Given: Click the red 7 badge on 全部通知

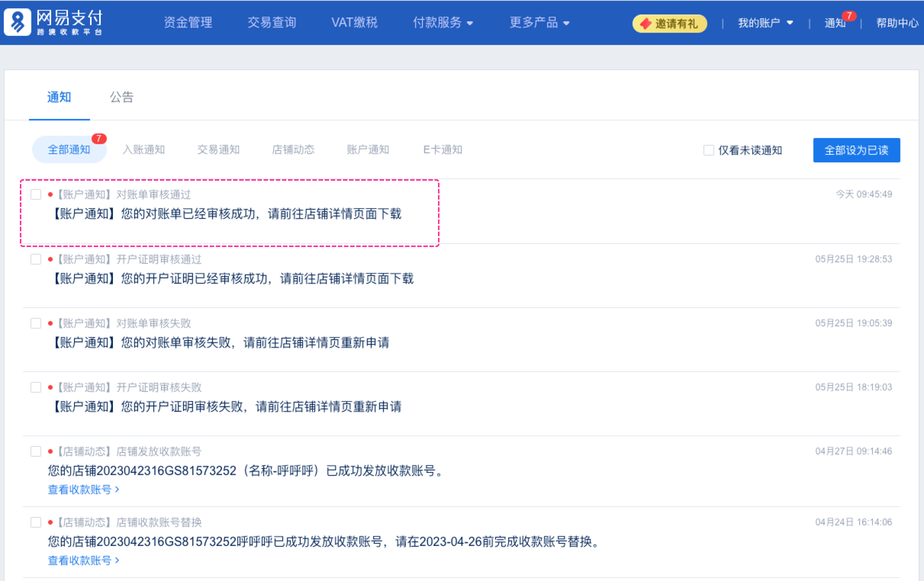Looking at the screenshot, I should click(x=99, y=138).
